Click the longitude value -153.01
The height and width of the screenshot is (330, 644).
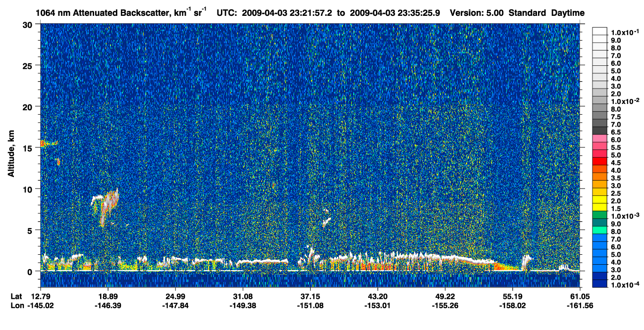[x=377, y=306]
